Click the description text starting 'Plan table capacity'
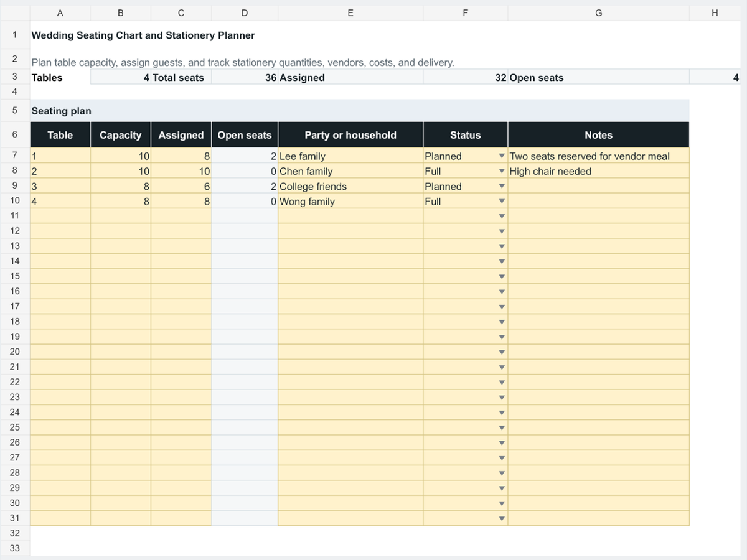 pos(243,63)
